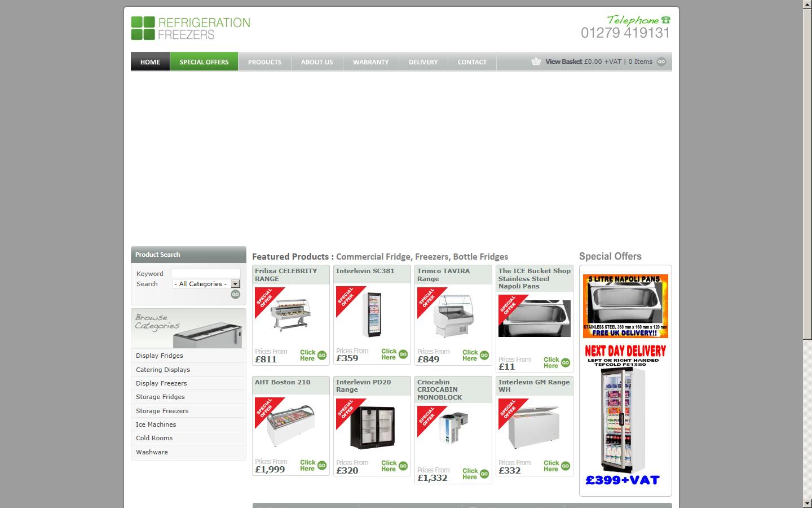Open the Special Offers tab
Image resolution: width=812 pixels, height=508 pixels.
[204, 62]
